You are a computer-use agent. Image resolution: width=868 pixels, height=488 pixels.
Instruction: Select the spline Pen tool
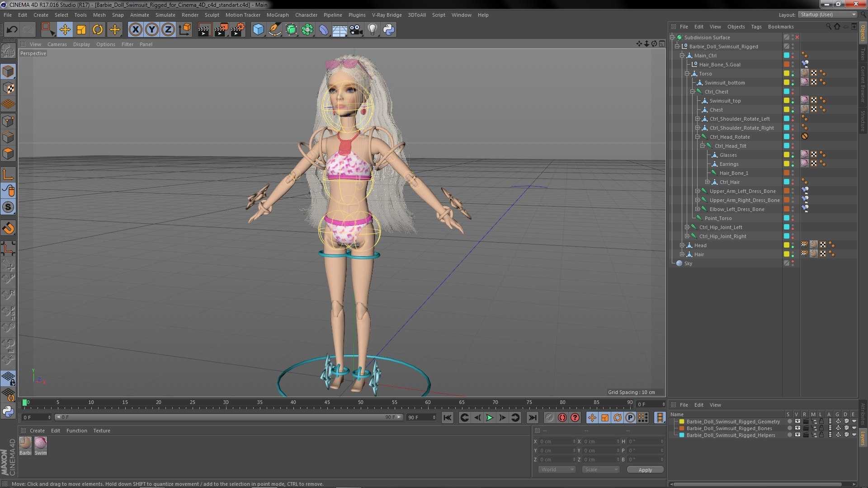[x=274, y=30]
